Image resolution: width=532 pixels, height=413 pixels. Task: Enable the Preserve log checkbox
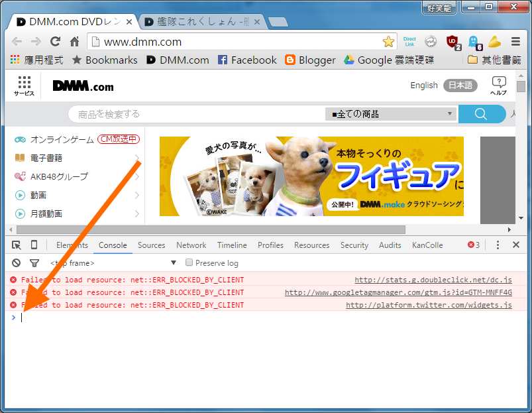189,263
